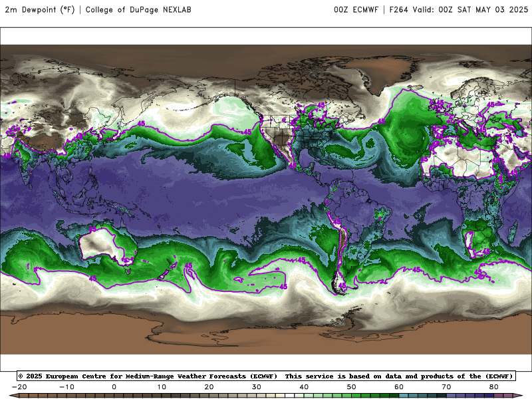Click the "60" color scale label
The height and width of the screenshot is (399, 532).
click(399, 387)
